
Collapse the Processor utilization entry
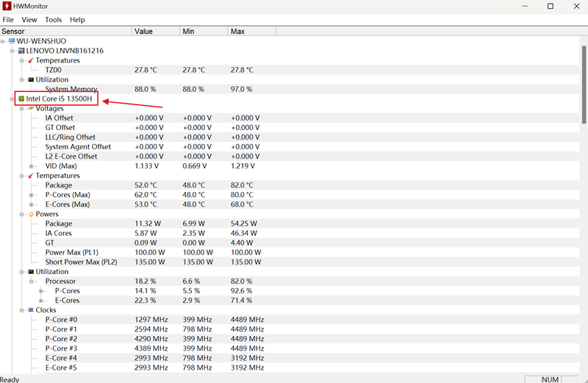32,282
